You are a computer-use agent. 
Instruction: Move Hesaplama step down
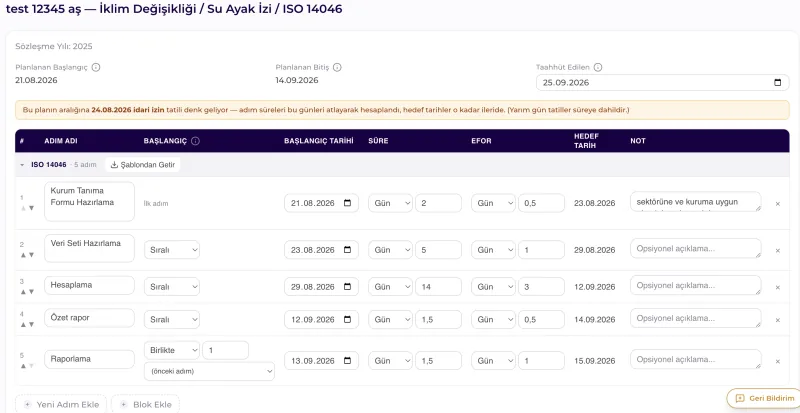(32, 291)
